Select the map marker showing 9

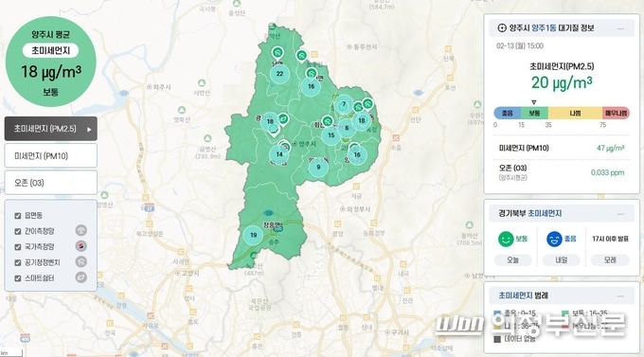pos(318,167)
